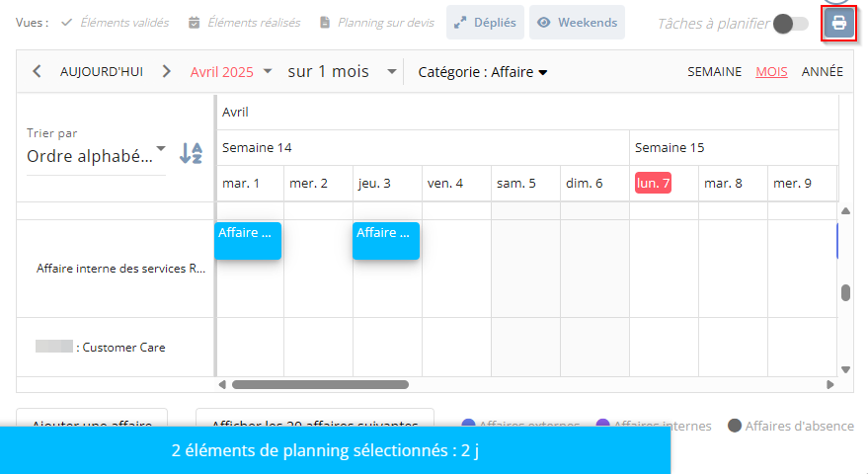868x474 pixels.
Task: Open the Avril 2025 month dropdown
Action: (231, 72)
